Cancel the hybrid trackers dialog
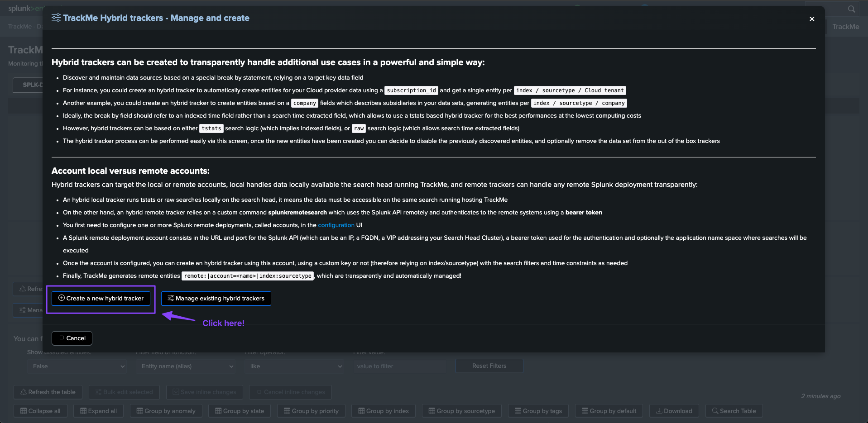This screenshot has width=868, height=423. click(x=72, y=338)
